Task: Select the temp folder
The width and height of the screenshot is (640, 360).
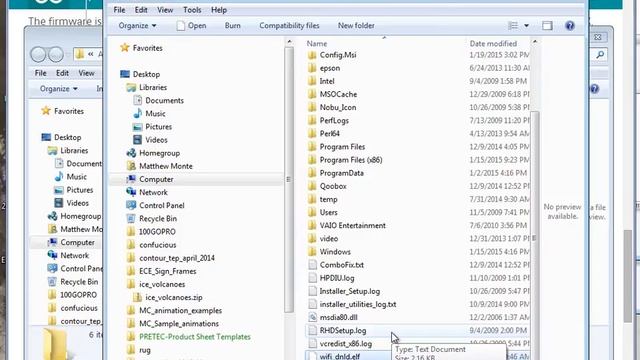Action: pos(322,199)
